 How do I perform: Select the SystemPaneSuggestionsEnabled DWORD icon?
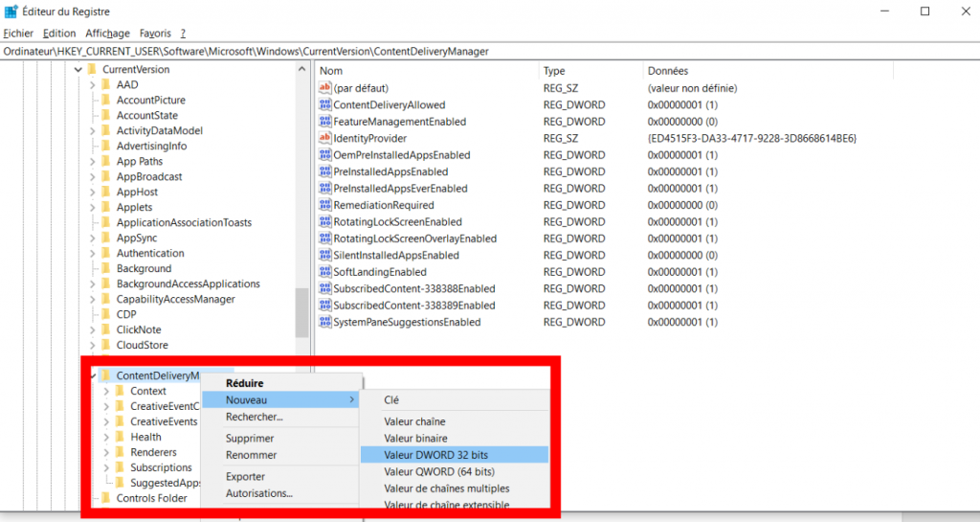pyautogui.click(x=324, y=322)
